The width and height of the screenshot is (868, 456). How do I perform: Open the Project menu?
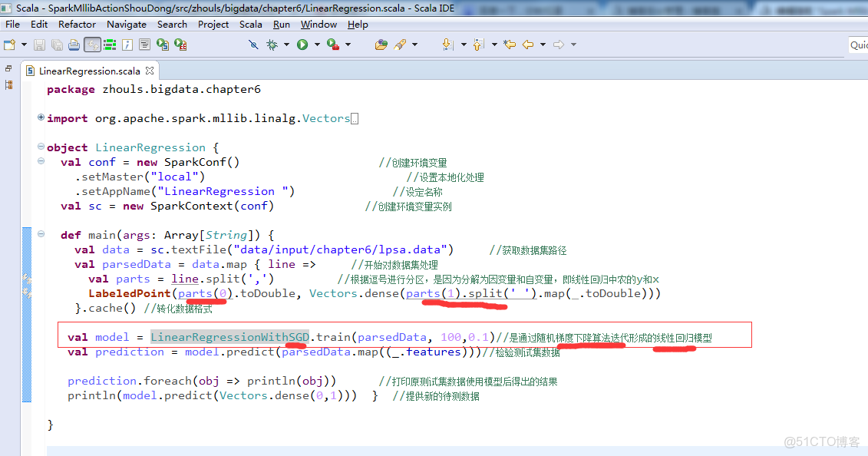213,25
